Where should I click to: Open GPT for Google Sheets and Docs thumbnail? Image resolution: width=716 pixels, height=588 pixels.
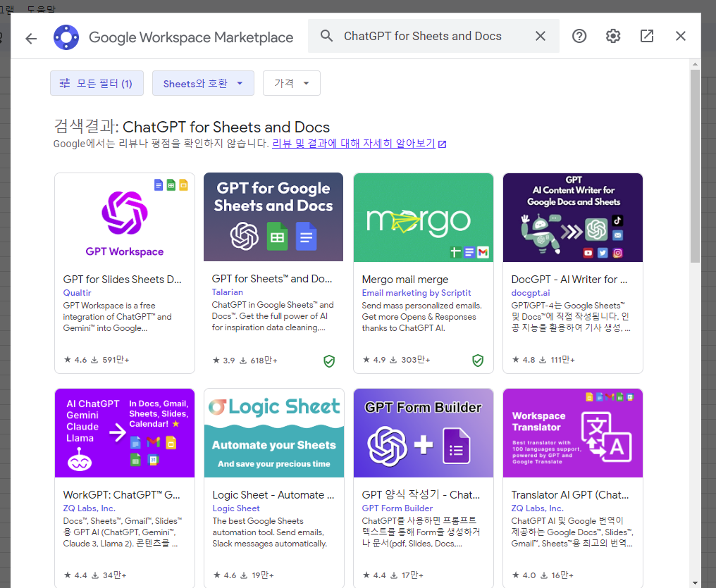point(273,217)
